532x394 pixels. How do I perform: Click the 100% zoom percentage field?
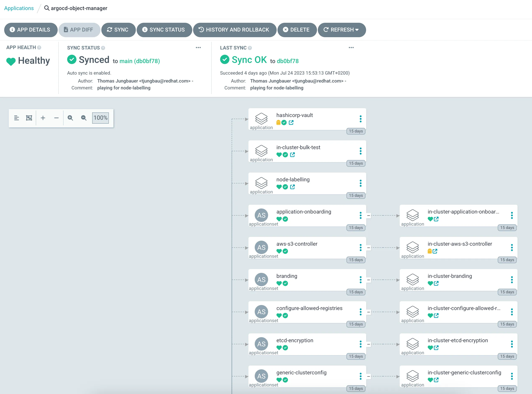pyautogui.click(x=100, y=118)
